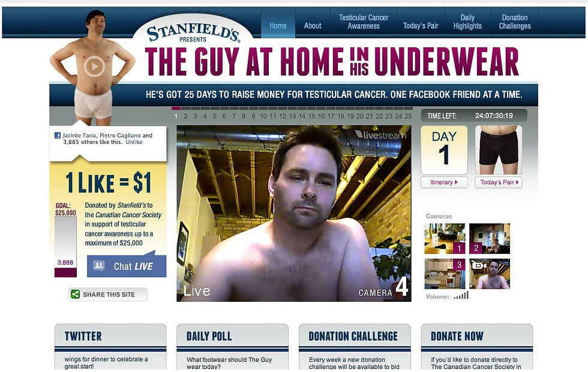
Task: Play the intro video on the standing guy
Action: [94, 66]
